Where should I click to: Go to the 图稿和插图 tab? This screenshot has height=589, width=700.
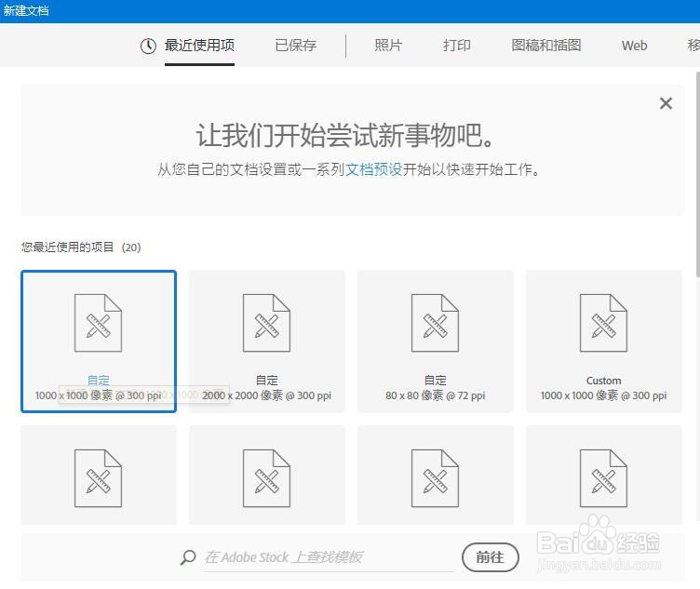546,46
